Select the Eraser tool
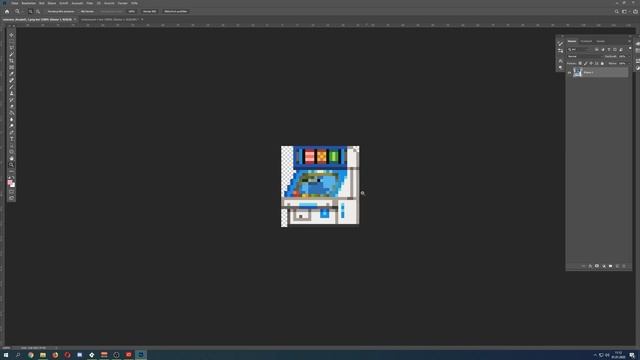This screenshot has height=360, width=640. (x=11, y=106)
